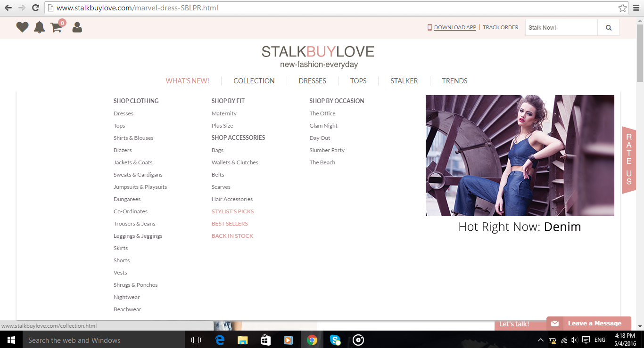Open the wishlist heart icon
The image size is (644, 348).
(22, 27)
